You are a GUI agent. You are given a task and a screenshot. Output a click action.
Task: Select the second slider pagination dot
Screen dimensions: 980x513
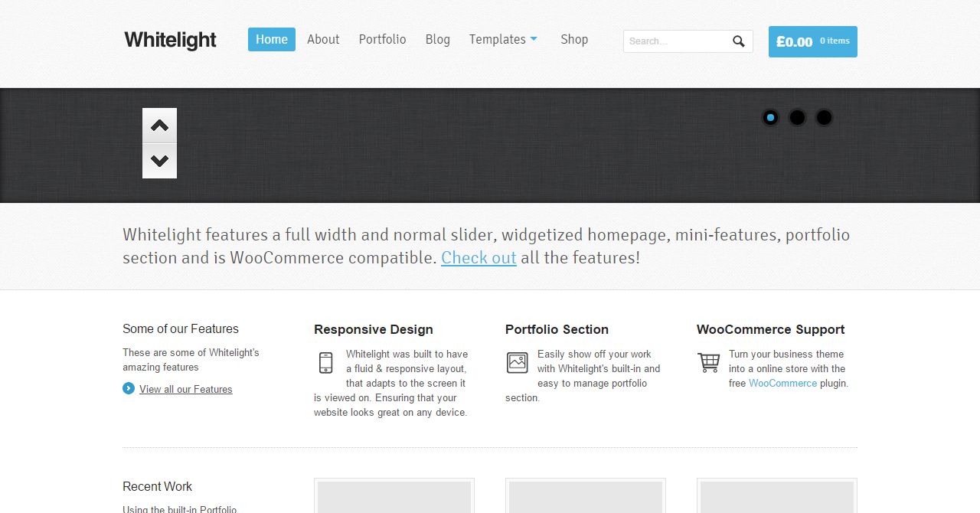click(797, 117)
